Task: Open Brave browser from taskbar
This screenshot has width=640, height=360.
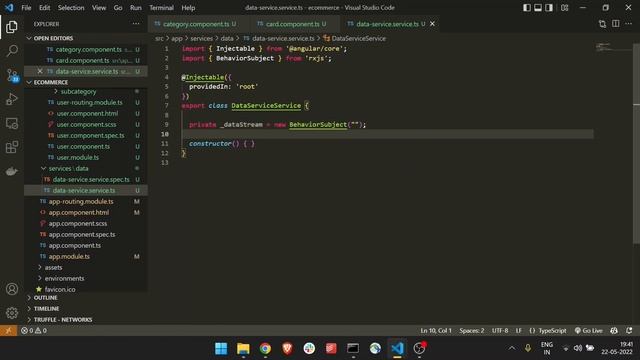Action: tap(287, 349)
